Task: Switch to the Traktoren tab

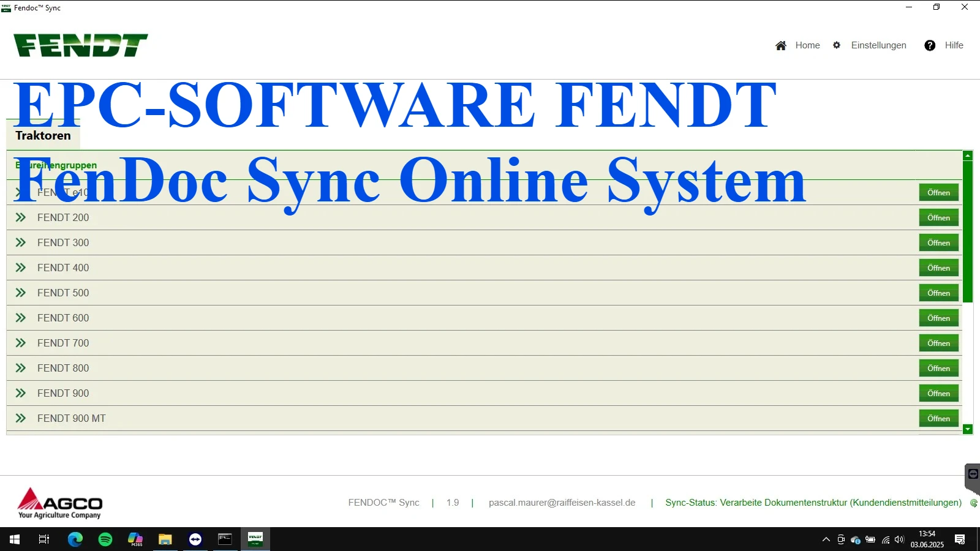Action: click(x=43, y=135)
